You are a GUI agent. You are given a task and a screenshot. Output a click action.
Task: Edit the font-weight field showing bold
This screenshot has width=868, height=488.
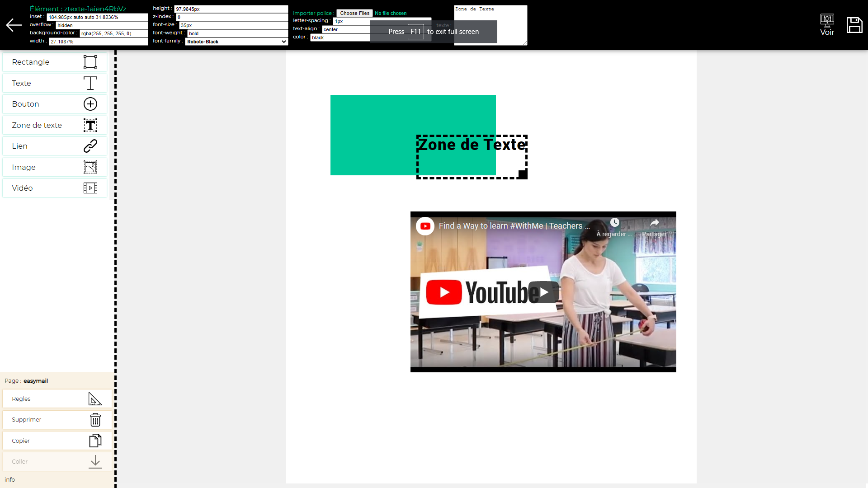238,33
